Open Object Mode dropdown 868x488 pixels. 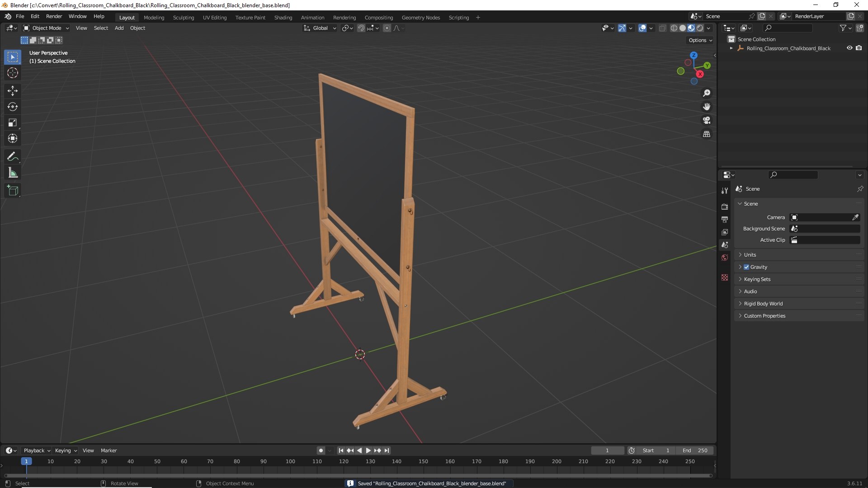46,28
